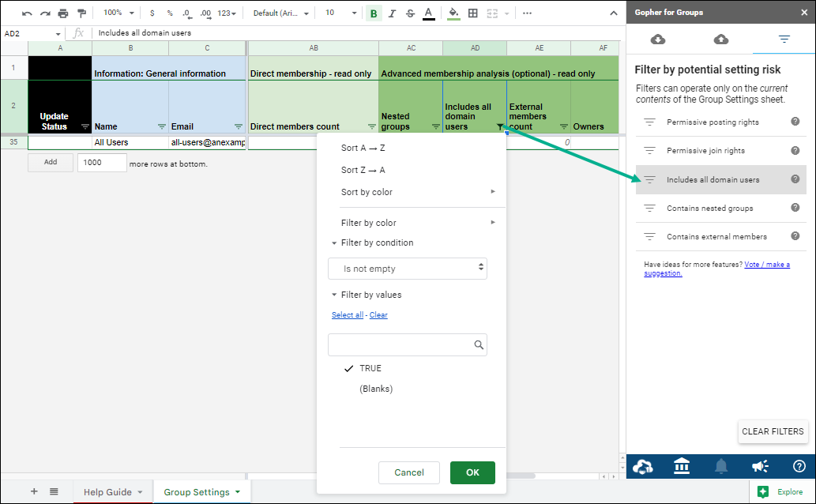Click the 1000 rows count field
Viewport: 816px width, 504px height.
(x=102, y=163)
